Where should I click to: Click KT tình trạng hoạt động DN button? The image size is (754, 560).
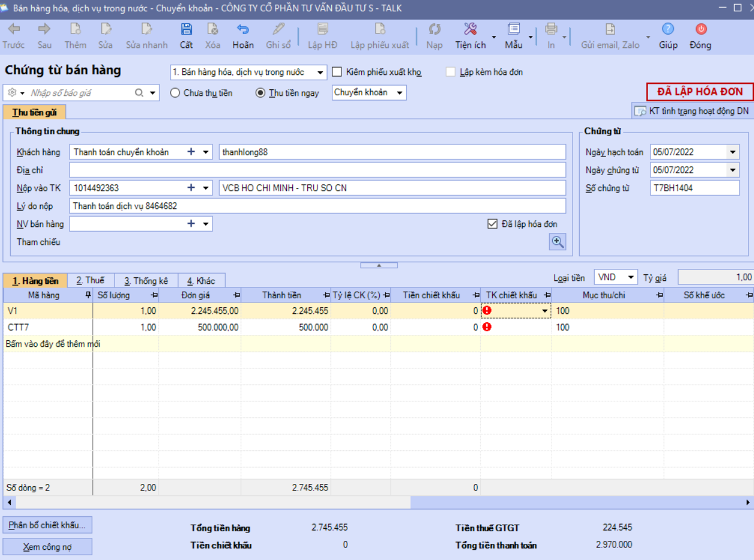click(692, 111)
